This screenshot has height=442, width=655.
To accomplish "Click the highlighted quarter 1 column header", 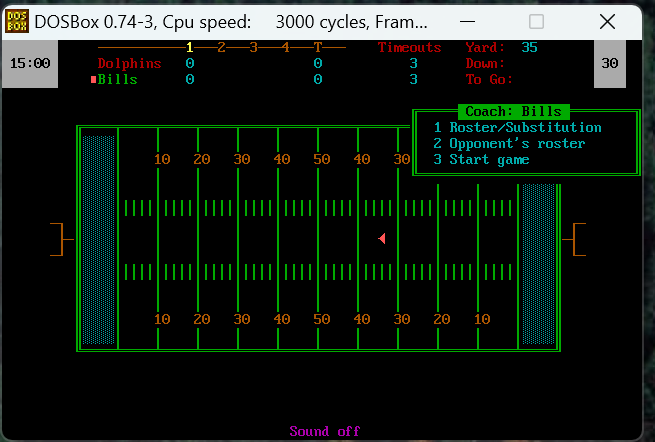I will click(x=189, y=47).
